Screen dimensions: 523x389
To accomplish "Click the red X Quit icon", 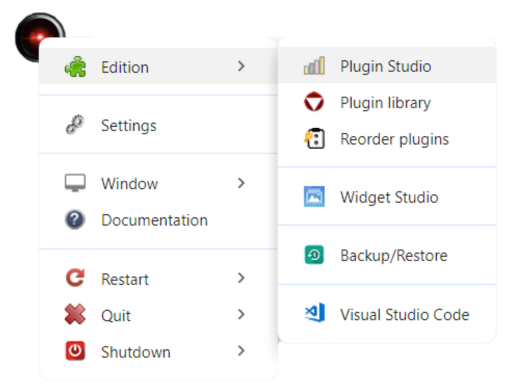I will 75,314.
